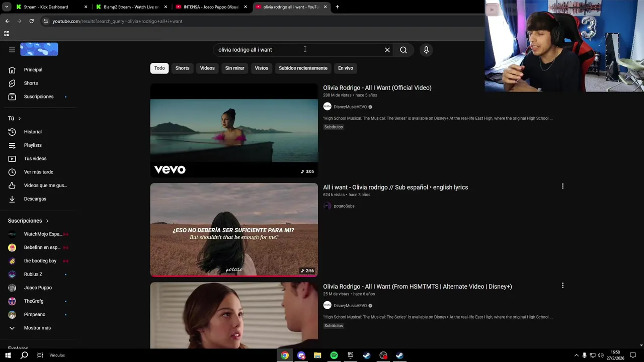Close the olivia rodrigo YouTube tab
The height and width of the screenshot is (362, 644).
point(326,7)
